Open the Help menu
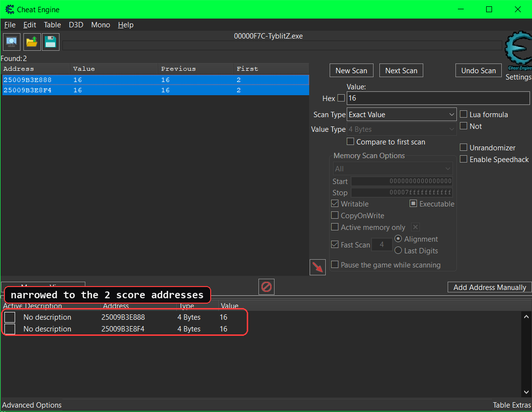 [125, 25]
